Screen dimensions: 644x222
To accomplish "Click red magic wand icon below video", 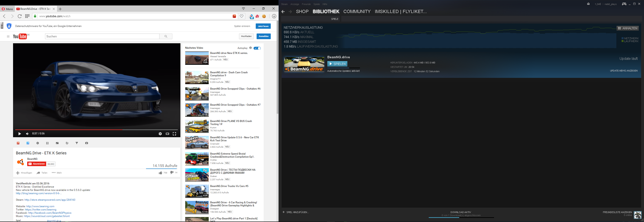I will [x=18, y=143].
